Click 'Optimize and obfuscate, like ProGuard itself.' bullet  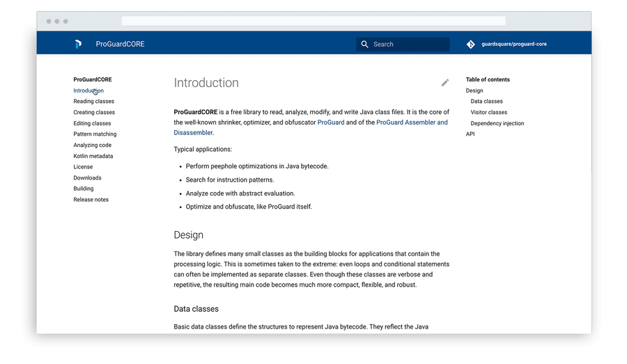(x=249, y=207)
